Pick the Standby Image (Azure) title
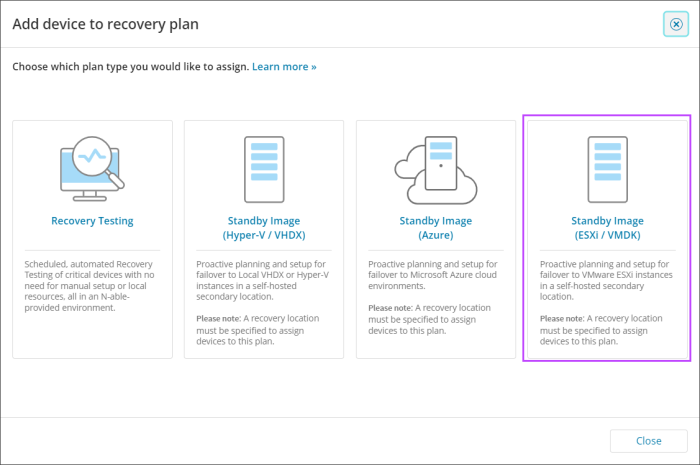The width and height of the screenshot is (700, 465). coord(435,228)
